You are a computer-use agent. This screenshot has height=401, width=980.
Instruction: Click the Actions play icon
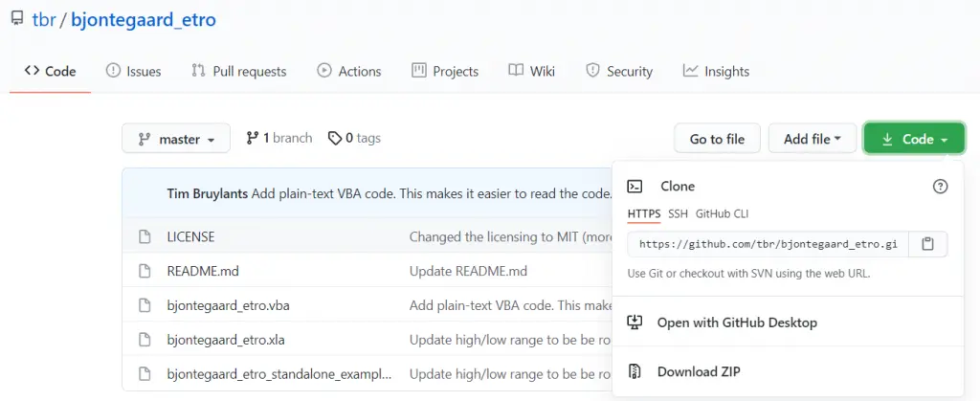(324, 71)
